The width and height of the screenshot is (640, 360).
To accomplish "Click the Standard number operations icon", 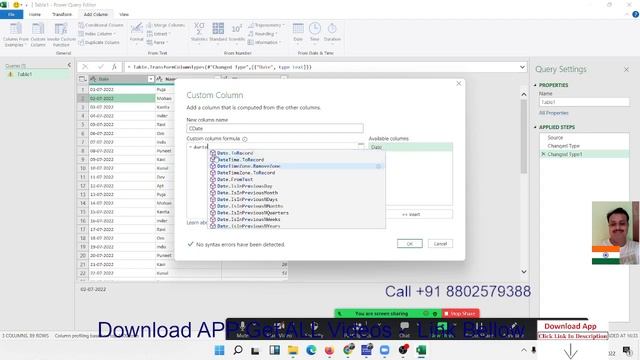I will pos(218,33).
